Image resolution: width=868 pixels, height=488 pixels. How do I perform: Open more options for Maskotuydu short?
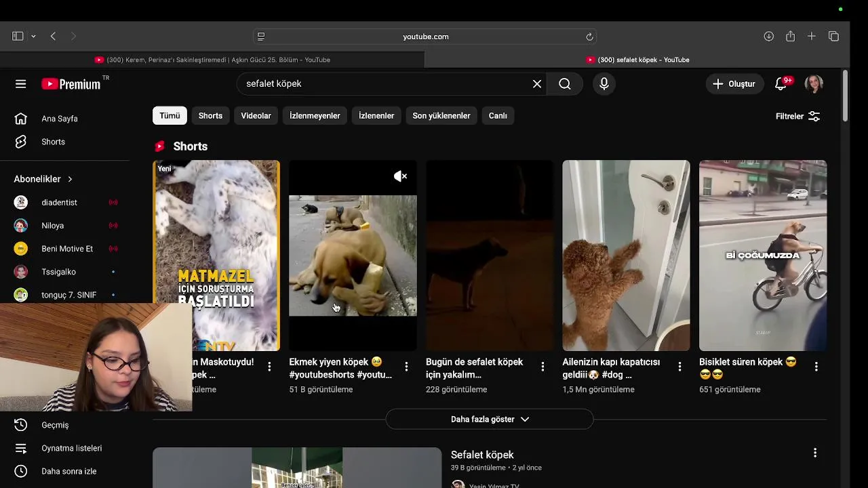pos(269,367)
